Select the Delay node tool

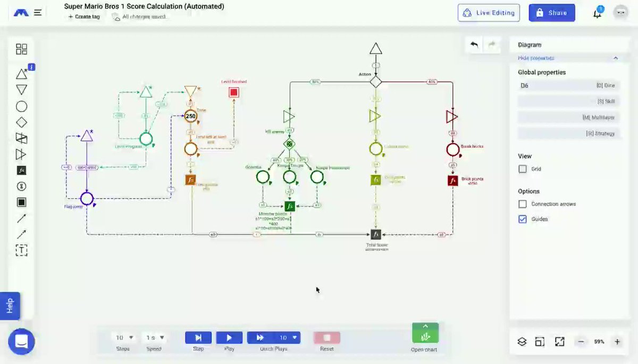tap(21, 187)
